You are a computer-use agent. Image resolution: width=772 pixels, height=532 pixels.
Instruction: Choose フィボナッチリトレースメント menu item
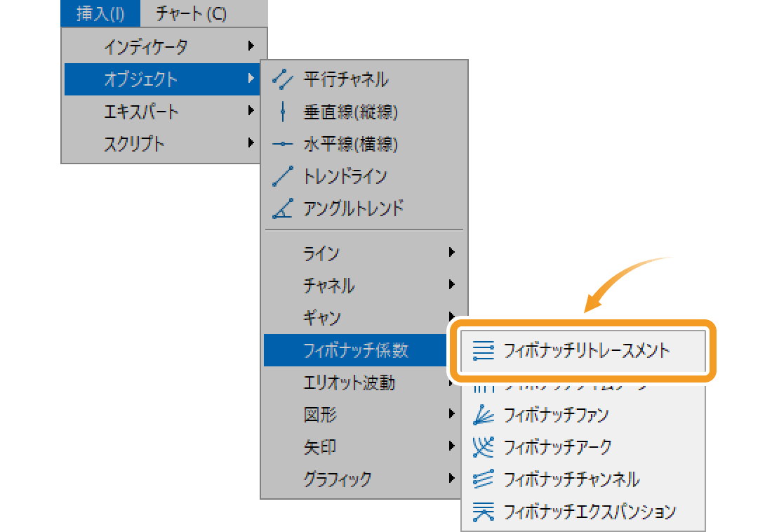point(583,351)
